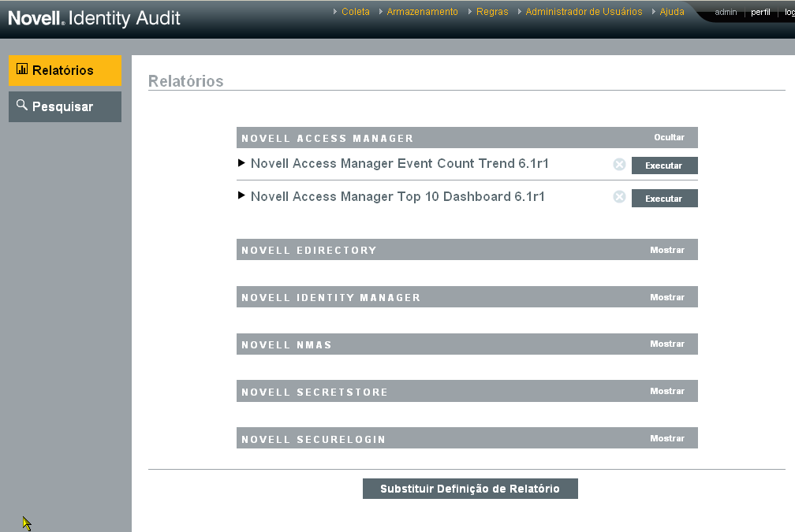
Task: Click the NOVELL ACCESS MANAGER section header
Action: (x=467, y=137)
